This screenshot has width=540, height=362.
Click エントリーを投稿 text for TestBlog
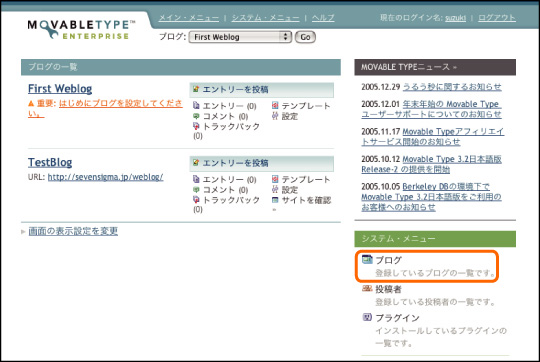click(x=236, y=163)
